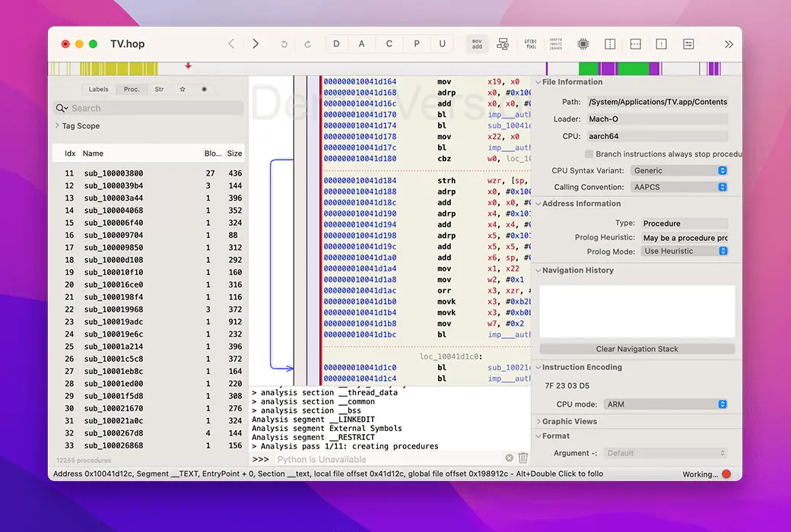791x532 pixels.
Task: Mark selection as code with C button
Action: point(389,44)
